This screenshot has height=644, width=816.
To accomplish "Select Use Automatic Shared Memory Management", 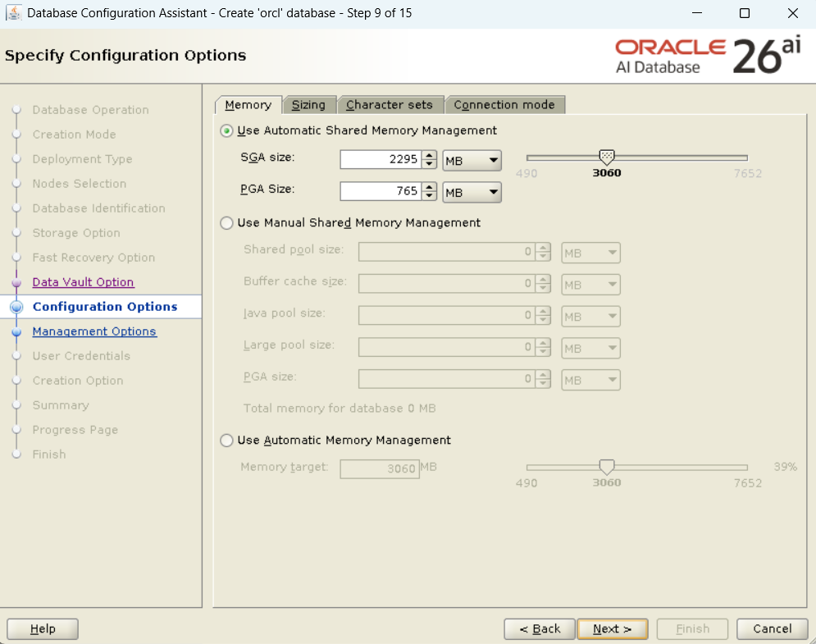I will [227, 130].
